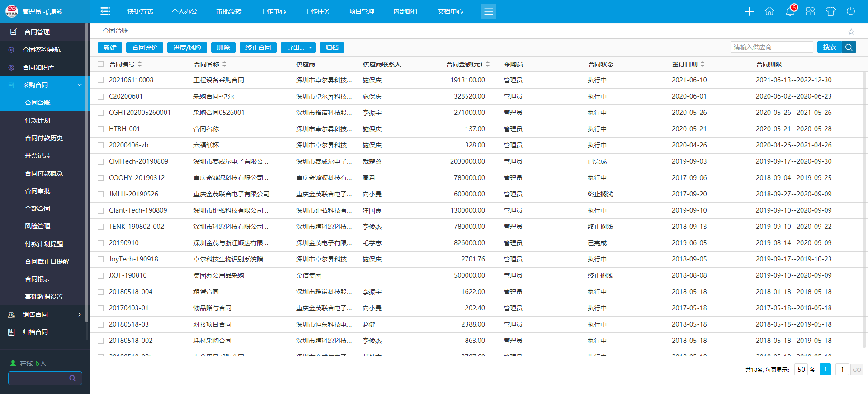This screenshot has width=868, height=394.
Task: Click the magnifier search icon button
Action: 849,47
